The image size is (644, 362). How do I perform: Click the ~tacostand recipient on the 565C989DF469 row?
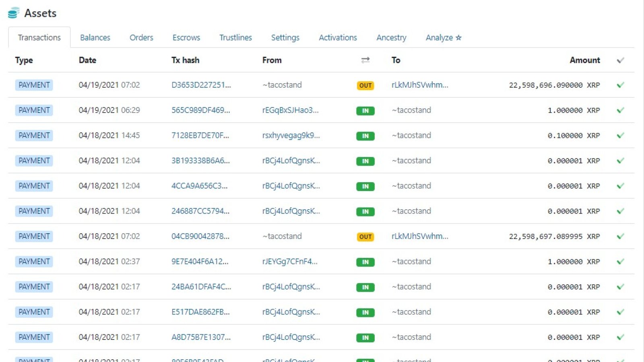(411, 110)
